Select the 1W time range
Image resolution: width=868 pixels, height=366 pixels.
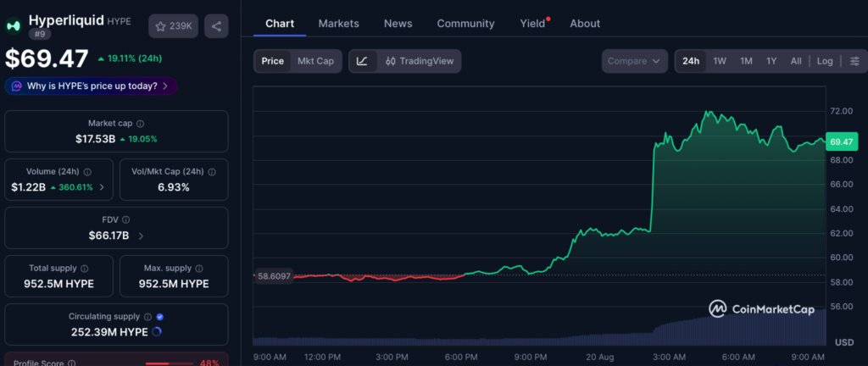click(720, 61)
